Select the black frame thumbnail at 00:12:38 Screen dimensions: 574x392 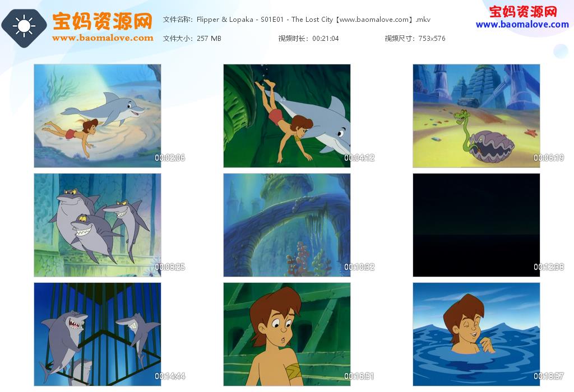coord(476,225)
